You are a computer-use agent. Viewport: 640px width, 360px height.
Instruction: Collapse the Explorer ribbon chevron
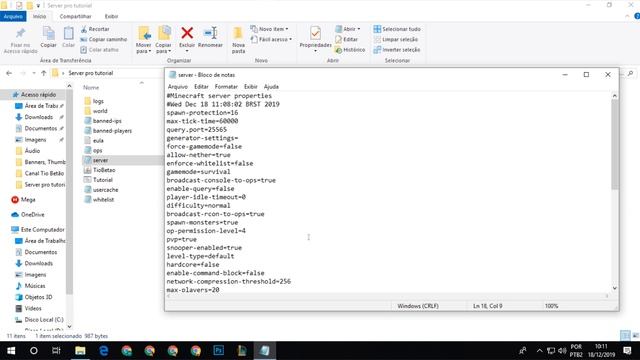(627, 16)
